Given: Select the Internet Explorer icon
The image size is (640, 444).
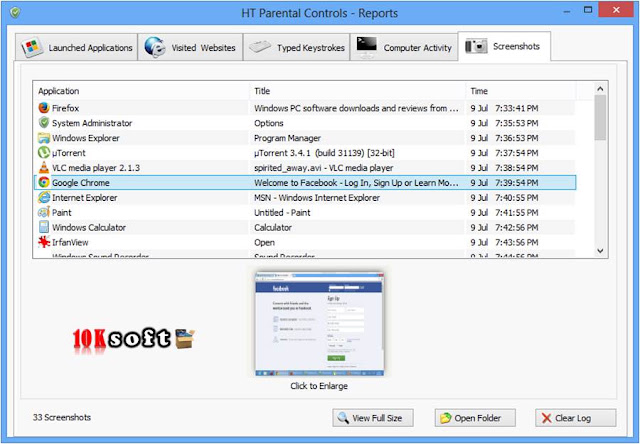Looking at the screenshot, I should [44, 198].
